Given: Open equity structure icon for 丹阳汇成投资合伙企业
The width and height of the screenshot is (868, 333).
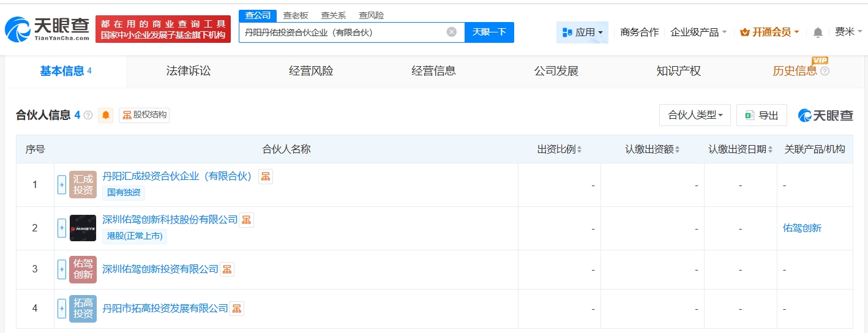Looking at the screenshot, I should point(266,176).
